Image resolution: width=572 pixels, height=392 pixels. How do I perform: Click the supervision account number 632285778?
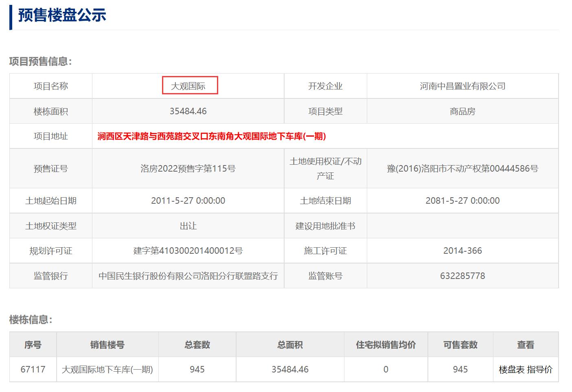pyautogui.click(x=462, y=276)
